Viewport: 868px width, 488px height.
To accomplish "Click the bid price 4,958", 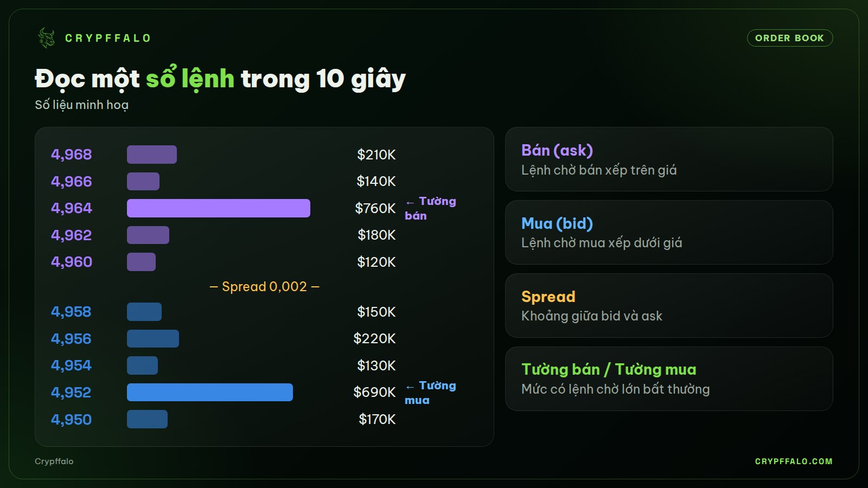I will tap(71, 312).
